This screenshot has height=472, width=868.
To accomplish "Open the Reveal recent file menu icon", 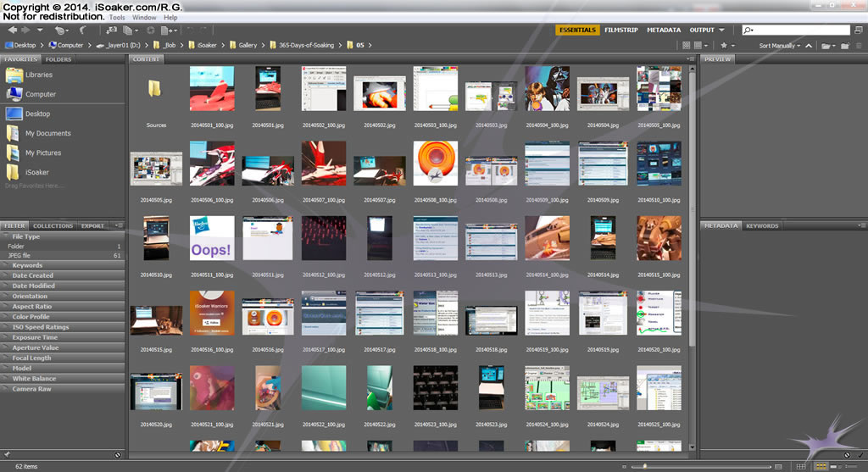I will pyautogui.click(x=61, y=31).
